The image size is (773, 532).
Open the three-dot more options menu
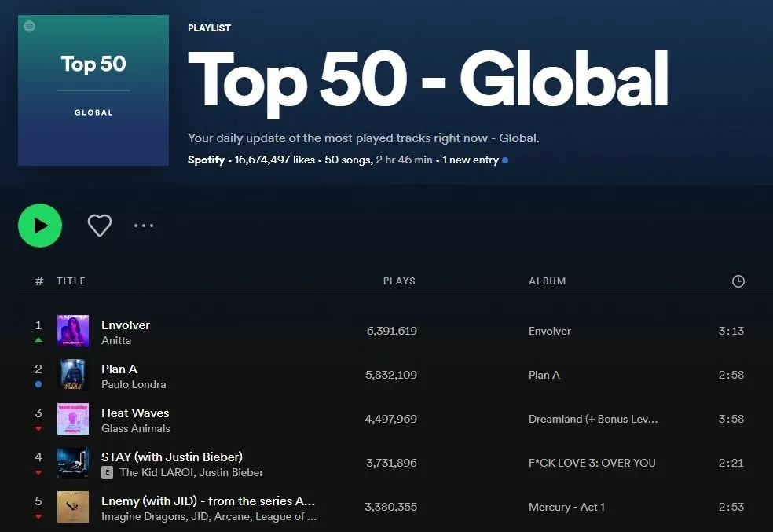point(144,226)
